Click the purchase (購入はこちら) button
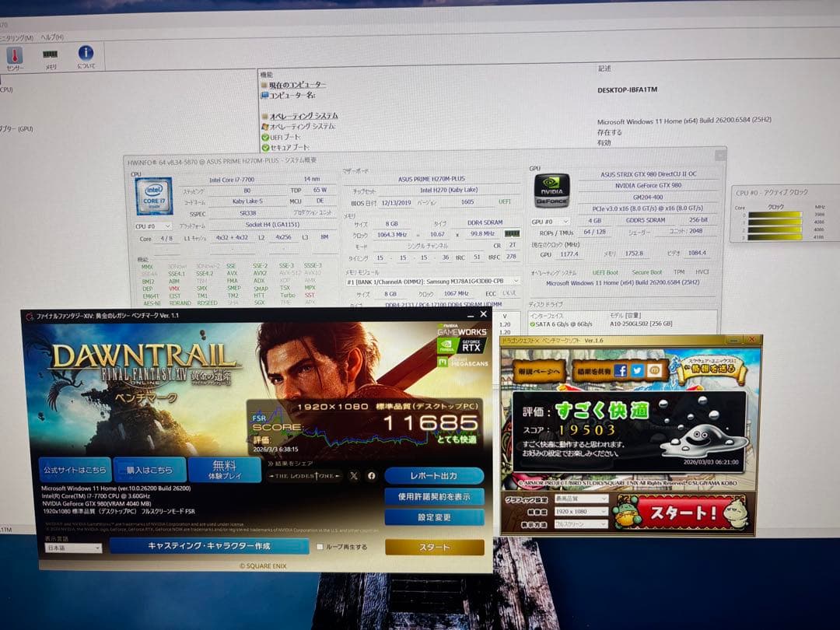Screen dimensions: 840x630 [x=149, y=470]
